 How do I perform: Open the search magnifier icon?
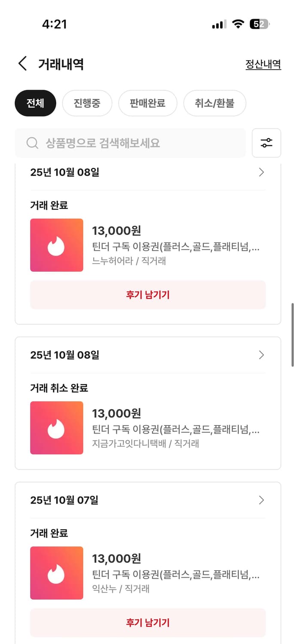(32, 143)
